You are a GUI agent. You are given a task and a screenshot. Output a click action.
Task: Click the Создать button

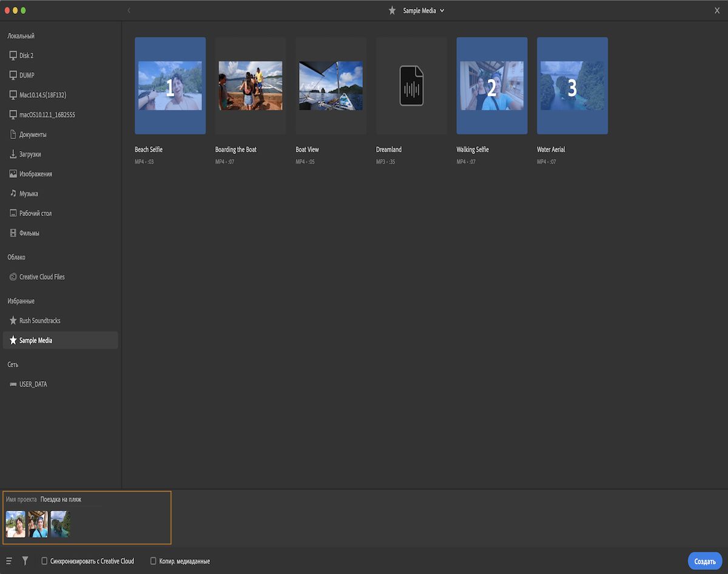click(x=705, y=561)
